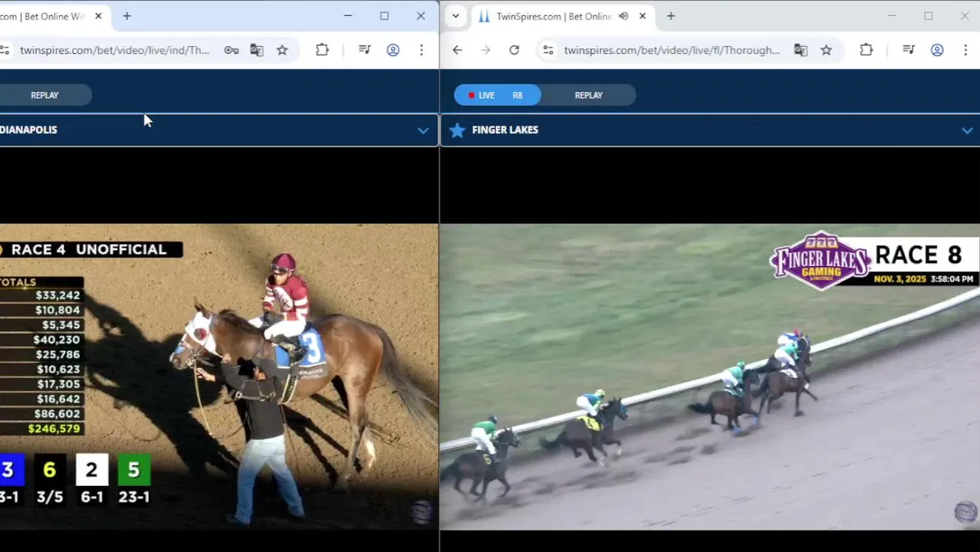Mute the right TwinSpires tab audio icon

pos(623,16)
